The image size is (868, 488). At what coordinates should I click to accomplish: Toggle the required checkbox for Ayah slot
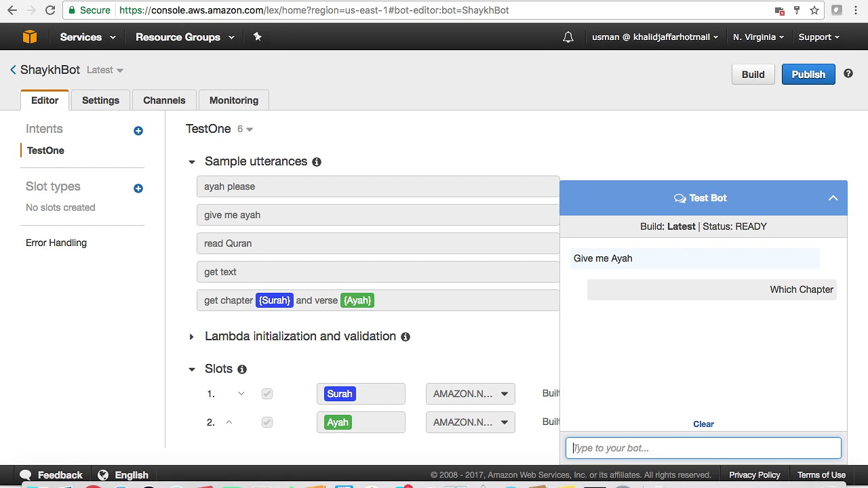[x=267, y=422]
